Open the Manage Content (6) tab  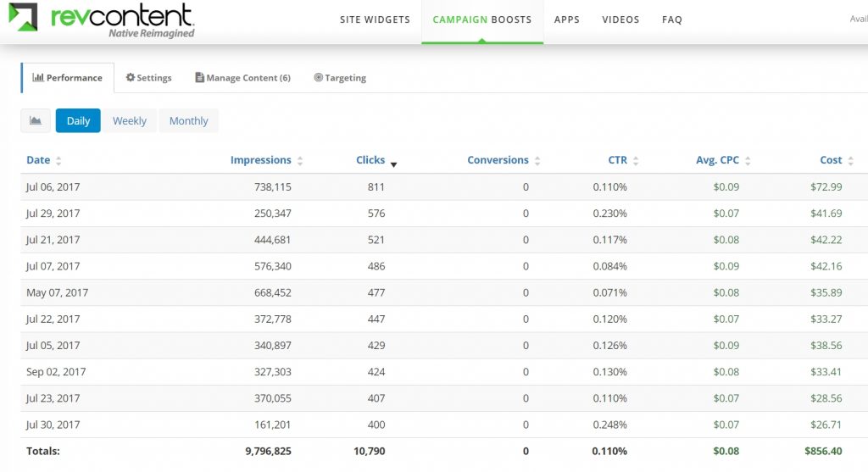point(242,78)
